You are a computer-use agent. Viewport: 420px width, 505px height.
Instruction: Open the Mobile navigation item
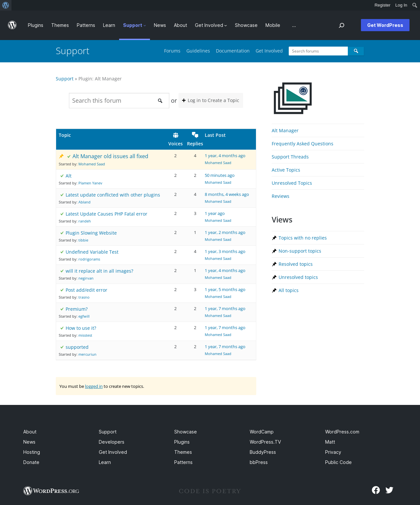[273, 25]
